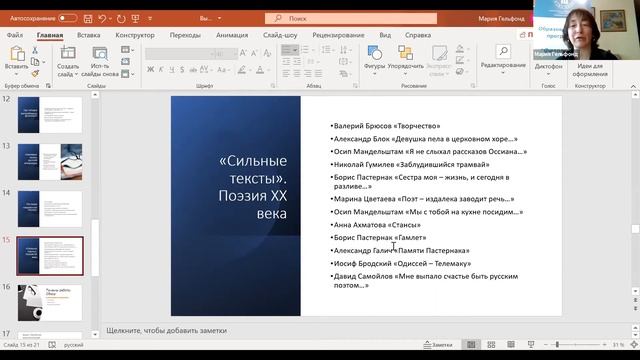
Task: Click the notes area Щелкните, чтобы добавить заметки
Action: point(167,331)
